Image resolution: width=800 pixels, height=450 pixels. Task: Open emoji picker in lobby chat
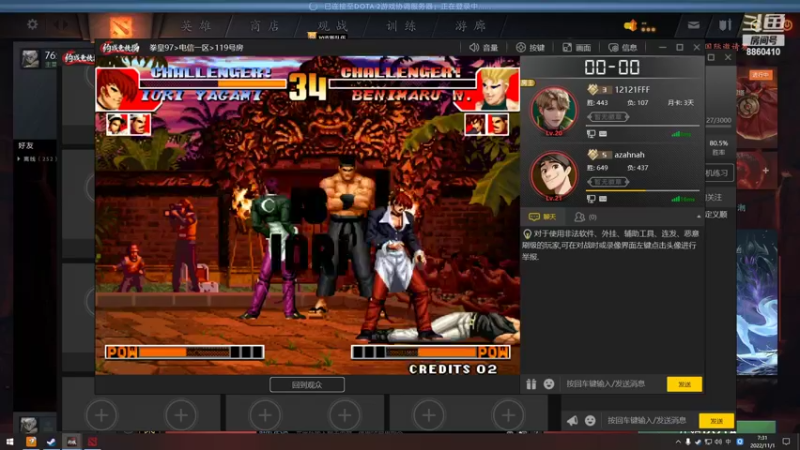coord(590,420)
